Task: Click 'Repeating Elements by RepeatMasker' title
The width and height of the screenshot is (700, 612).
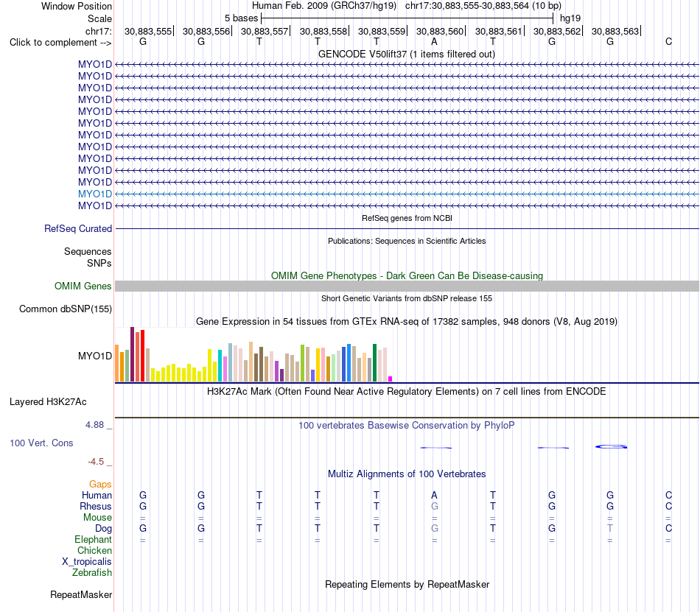Action: [407, 584]
